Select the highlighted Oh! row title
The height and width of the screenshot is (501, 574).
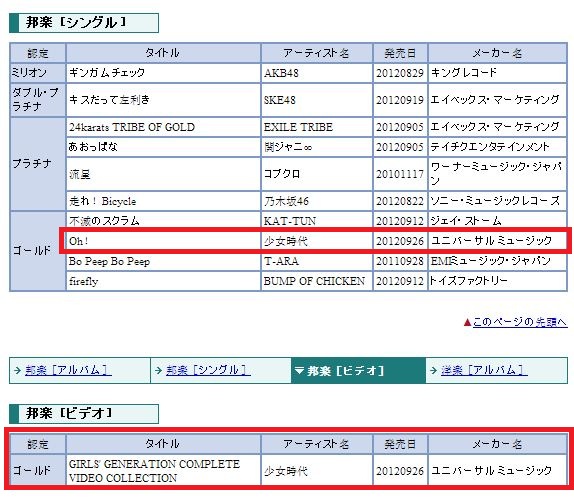click(x=163, y=241)
